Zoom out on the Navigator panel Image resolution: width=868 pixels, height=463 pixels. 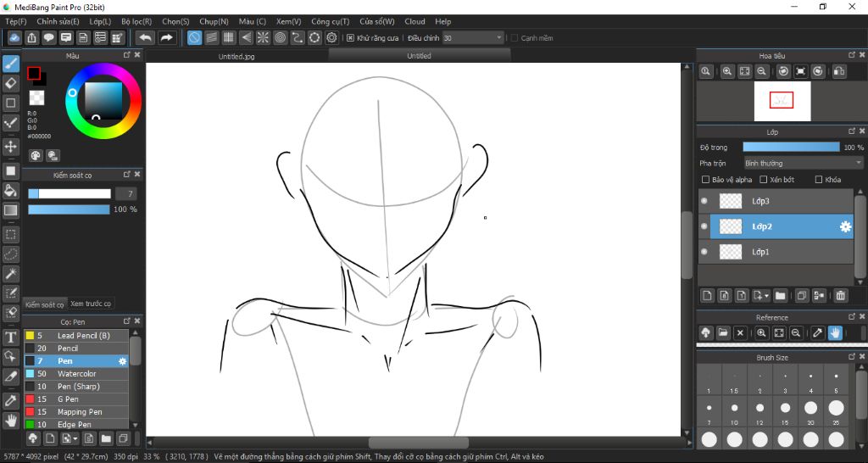(762, 71)
